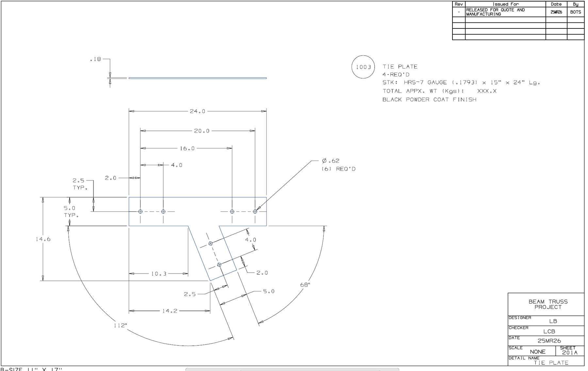Viewport: 588px width, 371px height.
Task: Select the 25MR26 date in the revision table
Action: click(x=556, y=12)
